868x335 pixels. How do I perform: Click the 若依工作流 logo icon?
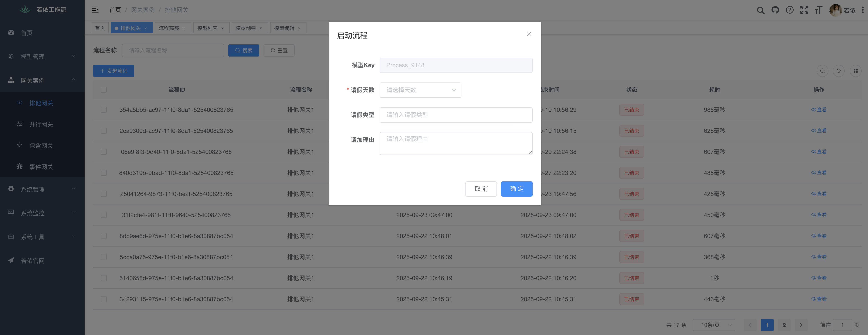coord(25,9)
